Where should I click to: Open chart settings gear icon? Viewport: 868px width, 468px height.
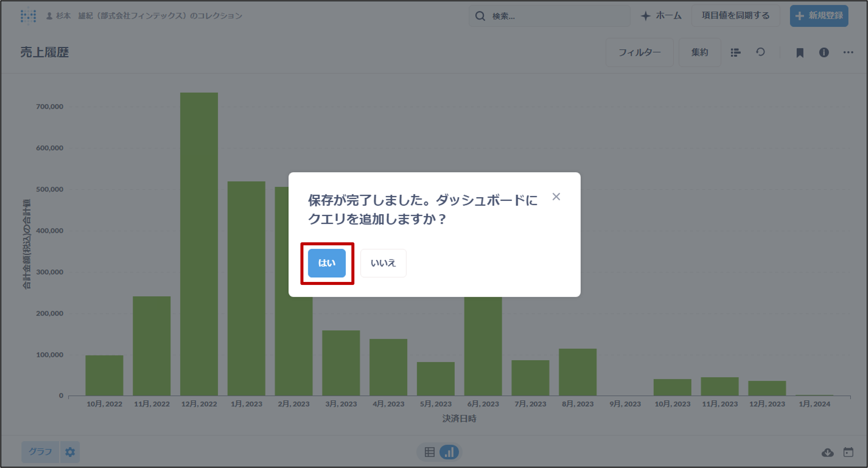click(70, 451)
